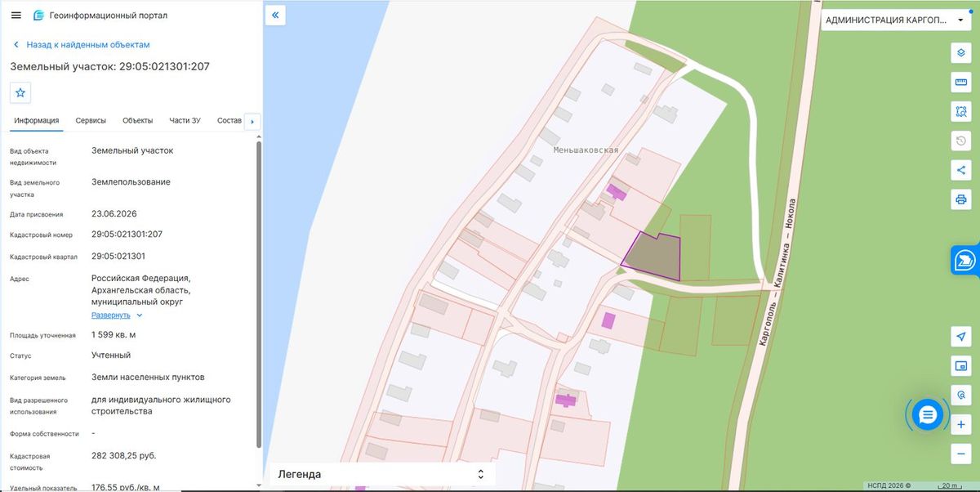Open the map layers panel
980x492 pixels.
(961, 53)
